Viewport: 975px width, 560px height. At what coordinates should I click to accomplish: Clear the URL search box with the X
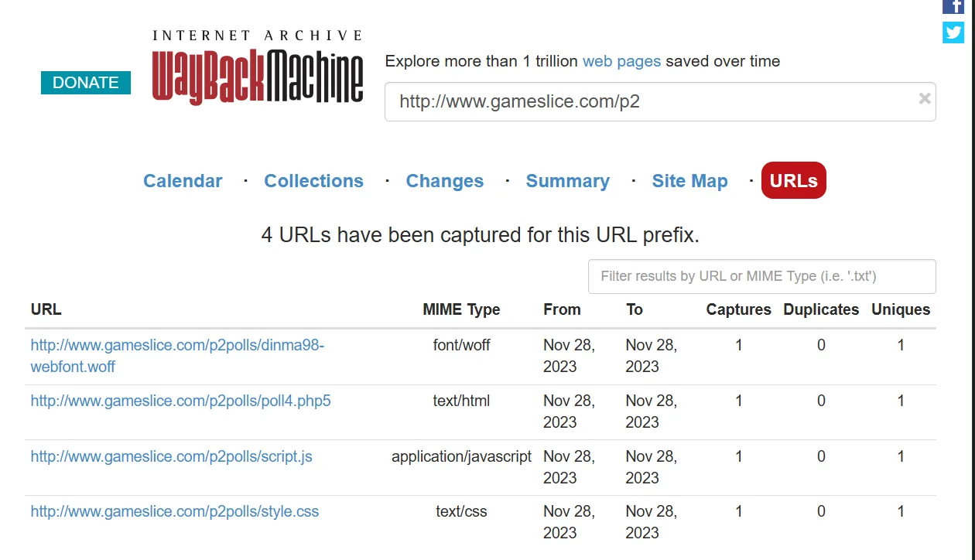click(924, 98)
